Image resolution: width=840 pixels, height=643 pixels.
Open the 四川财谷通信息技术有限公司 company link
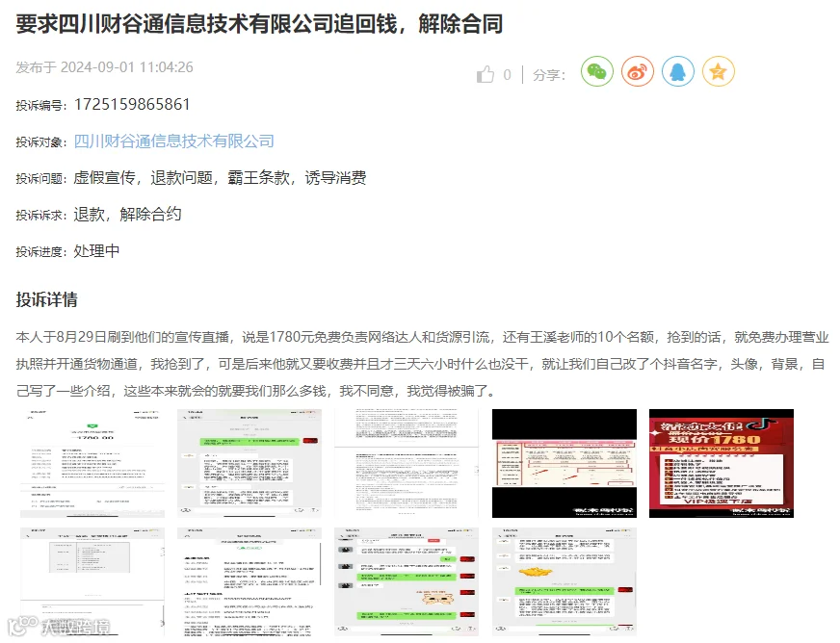tap(173, 141)
